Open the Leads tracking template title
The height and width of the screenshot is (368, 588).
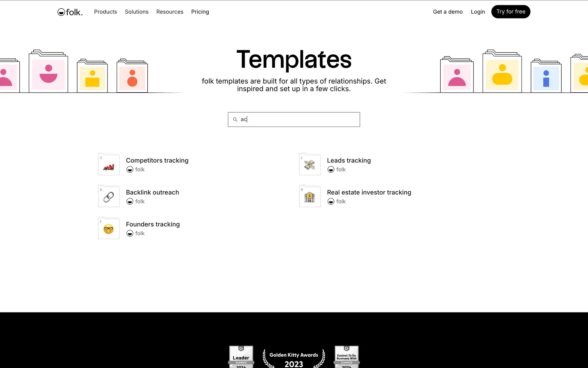pos(349,160)
